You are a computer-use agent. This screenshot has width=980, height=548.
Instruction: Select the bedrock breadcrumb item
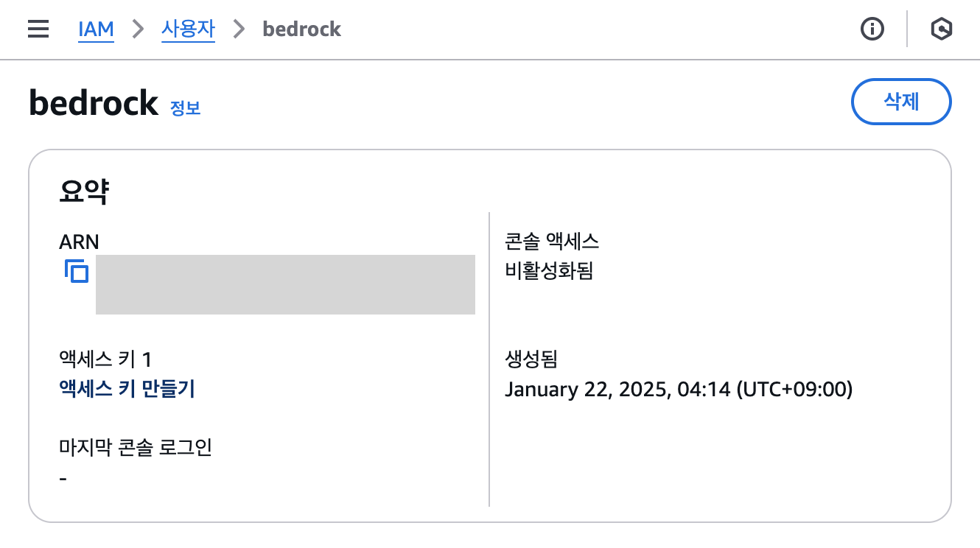pyautogui.click(x=302, y=29)
